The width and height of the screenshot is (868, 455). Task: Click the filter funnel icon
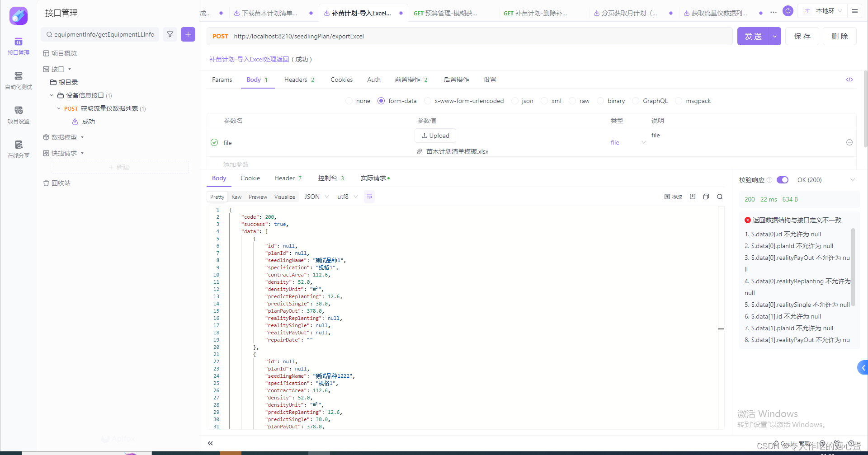[170, 34]
